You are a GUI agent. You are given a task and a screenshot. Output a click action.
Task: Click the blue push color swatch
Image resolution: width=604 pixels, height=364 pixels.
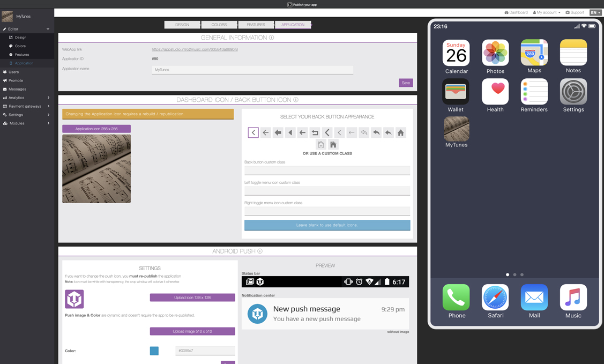[x=154, y=351]
